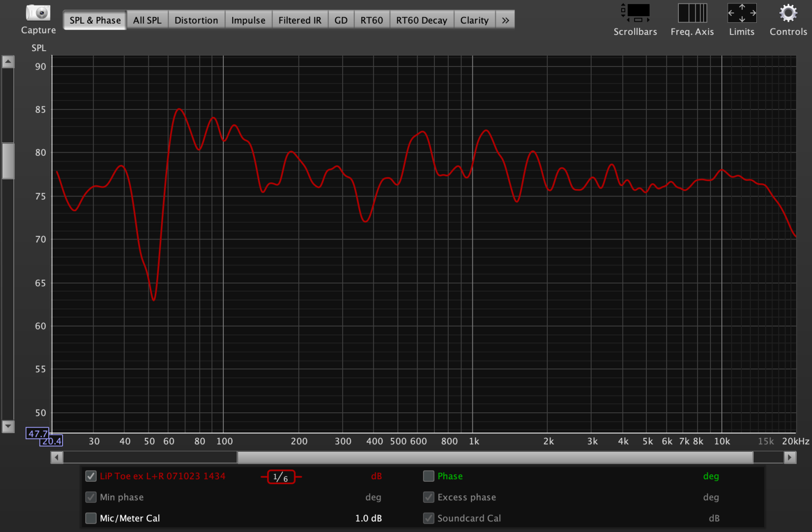
Task: Switch to the All SPL tab
Action: pyautogui.click(x=147, y=20)
